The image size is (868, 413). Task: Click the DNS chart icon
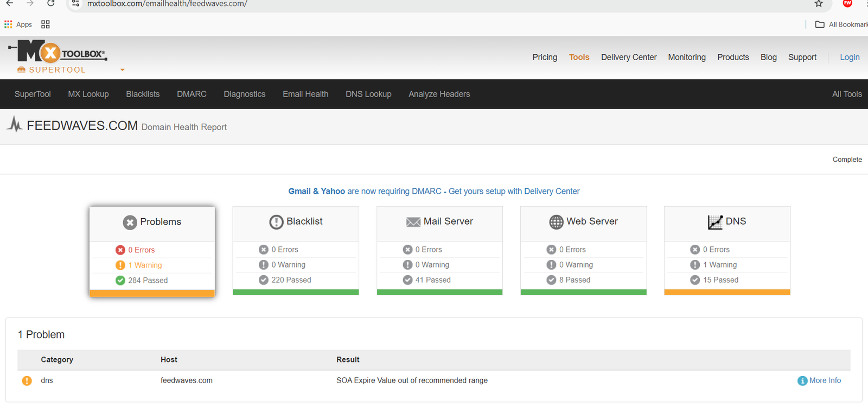[715, 222]
